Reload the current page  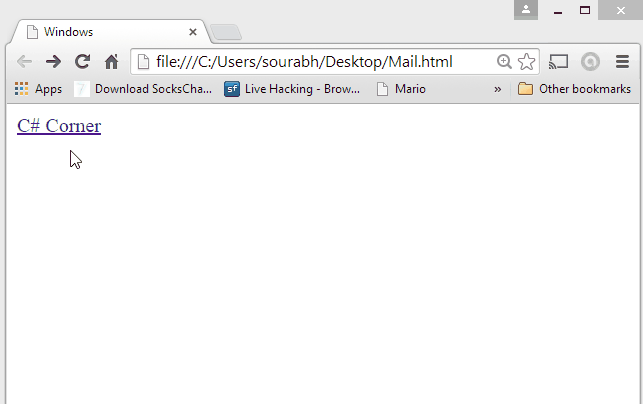point(82,62)
